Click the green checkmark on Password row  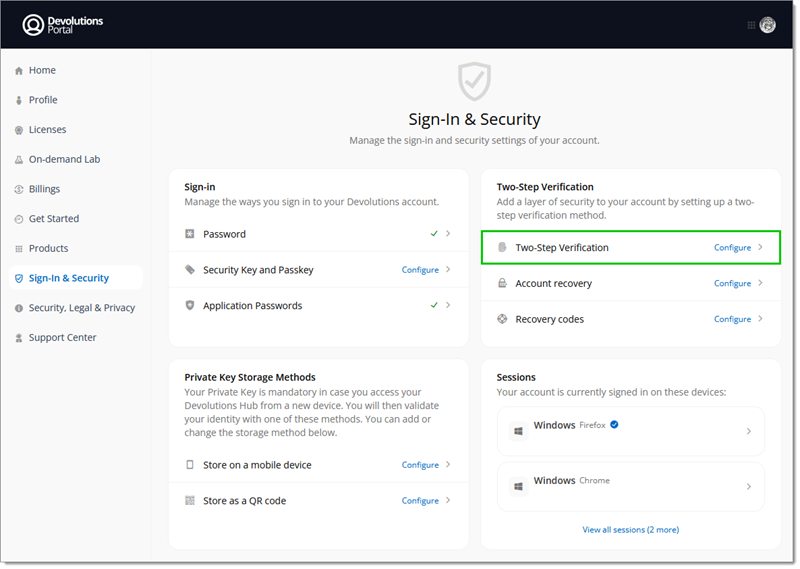point(434,234)
